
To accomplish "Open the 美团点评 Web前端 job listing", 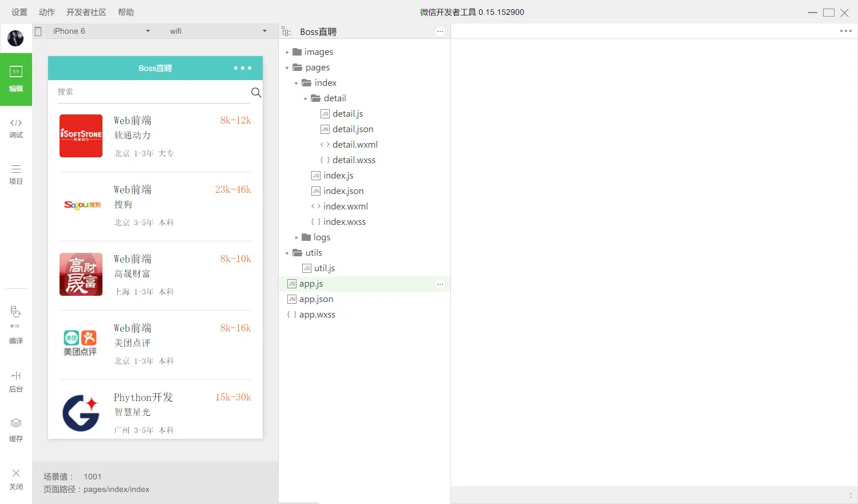I will pyautogui.click(x=155, y=345).
